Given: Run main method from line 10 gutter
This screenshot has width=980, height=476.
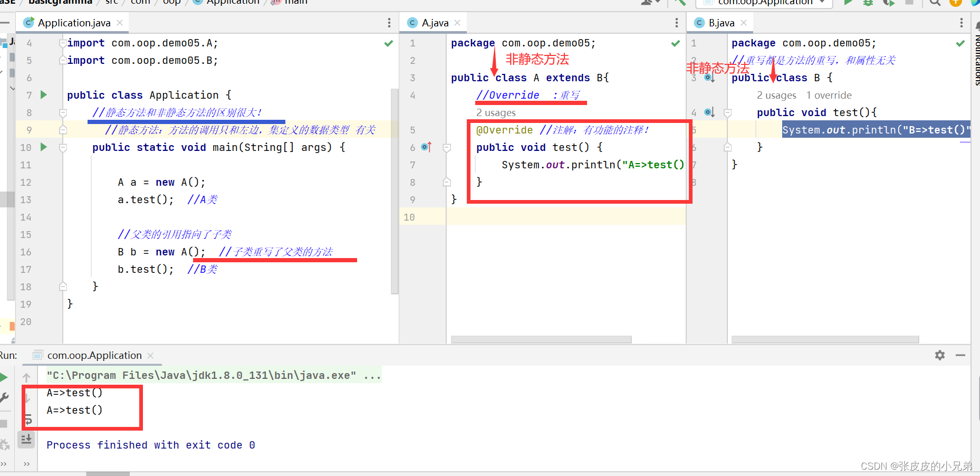Looking at the screenshot, I should [x=44, y=147].
